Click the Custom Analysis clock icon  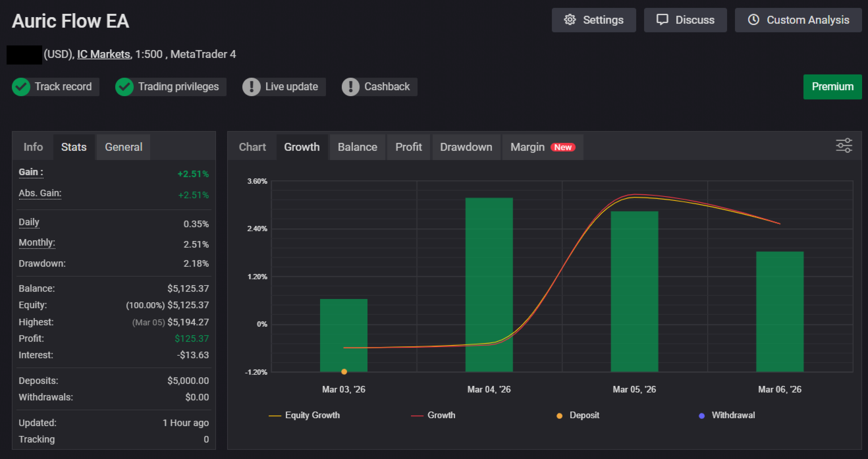click(754, 20)
